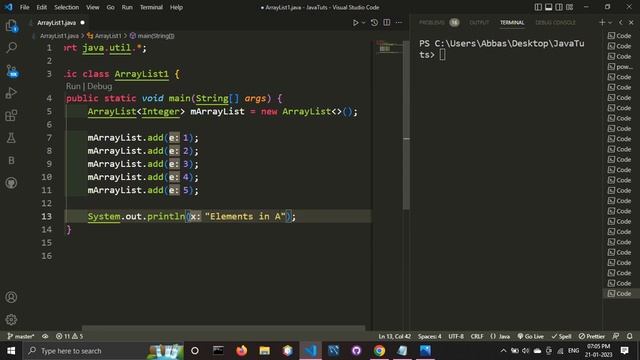Viewport: 640px width, 360px height.
Task: Open Customize Layout in title bar
Action: [x=569, y=7]
